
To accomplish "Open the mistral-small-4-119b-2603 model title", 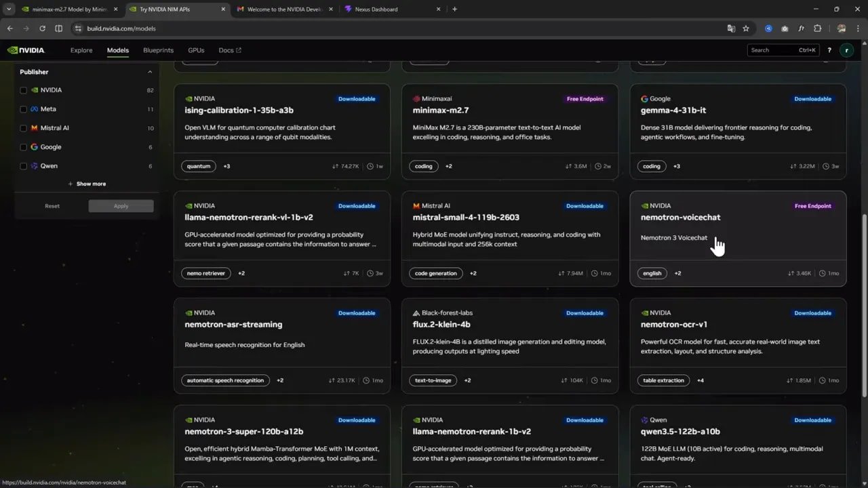I will coord(466,218).
